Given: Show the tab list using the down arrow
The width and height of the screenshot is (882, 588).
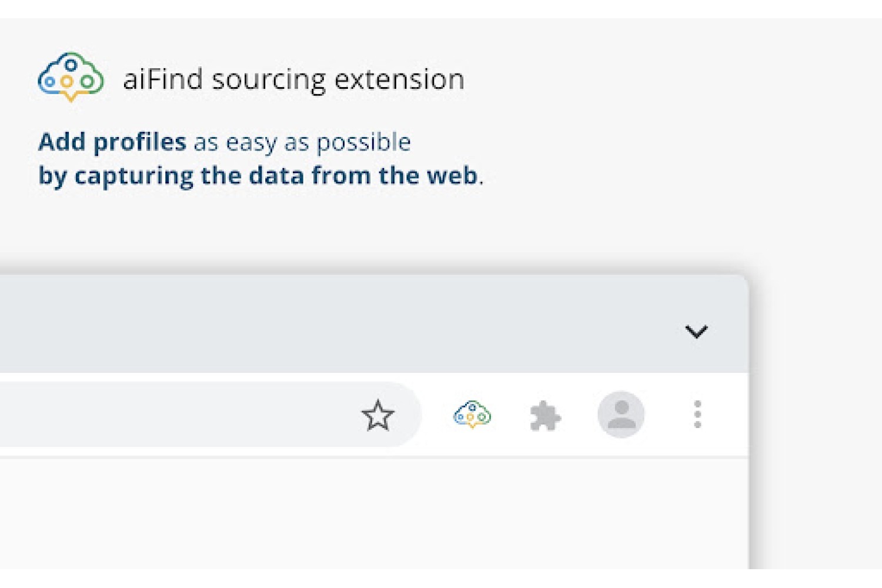Looking at the screenshot, I should point(696,332).
